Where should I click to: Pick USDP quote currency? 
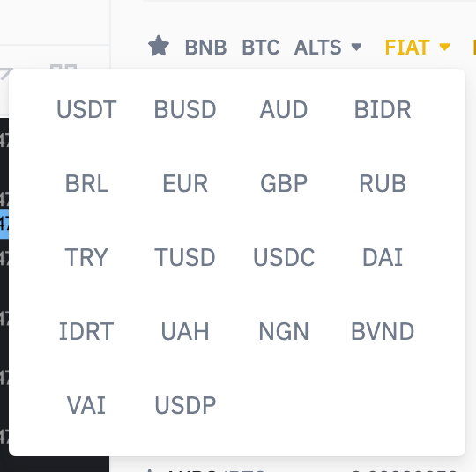[185, 405]
